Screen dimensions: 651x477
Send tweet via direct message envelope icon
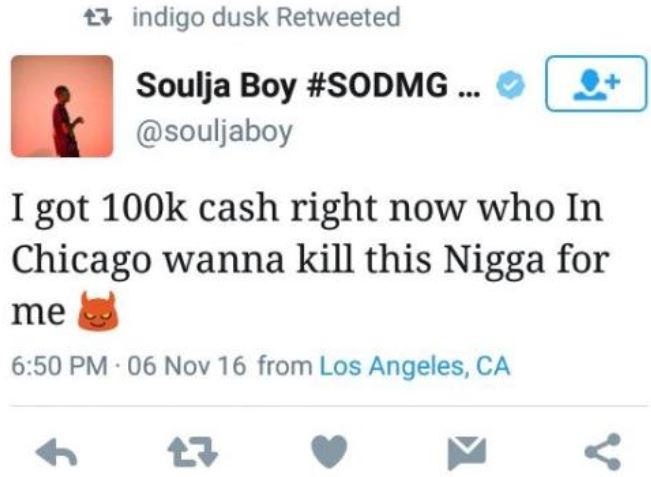tap(467, 453)
